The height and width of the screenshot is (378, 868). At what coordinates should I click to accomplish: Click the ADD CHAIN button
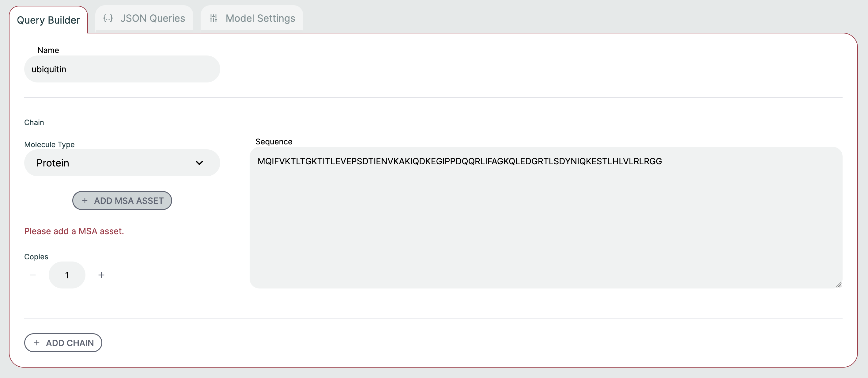[63, 343]
